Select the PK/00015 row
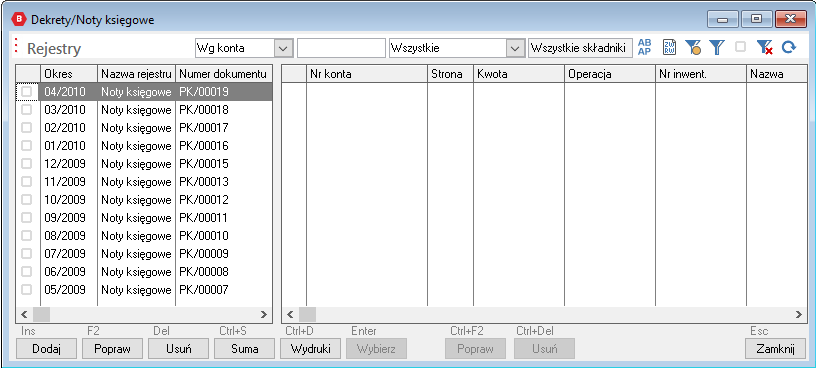This screenshot has height=368, width=816. tap(144, 163)
